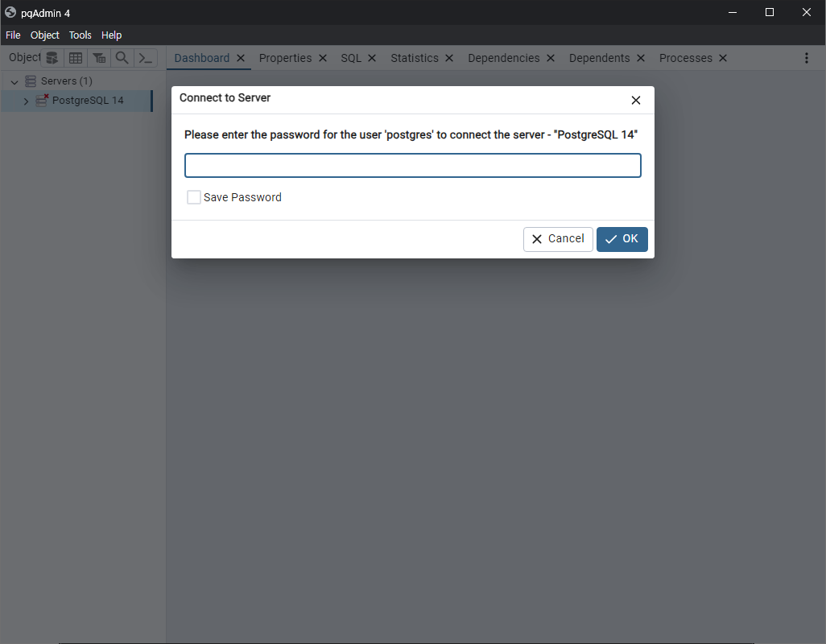Click the Object Explorer panel title
The image size is (826, 644).
point(24,57)
